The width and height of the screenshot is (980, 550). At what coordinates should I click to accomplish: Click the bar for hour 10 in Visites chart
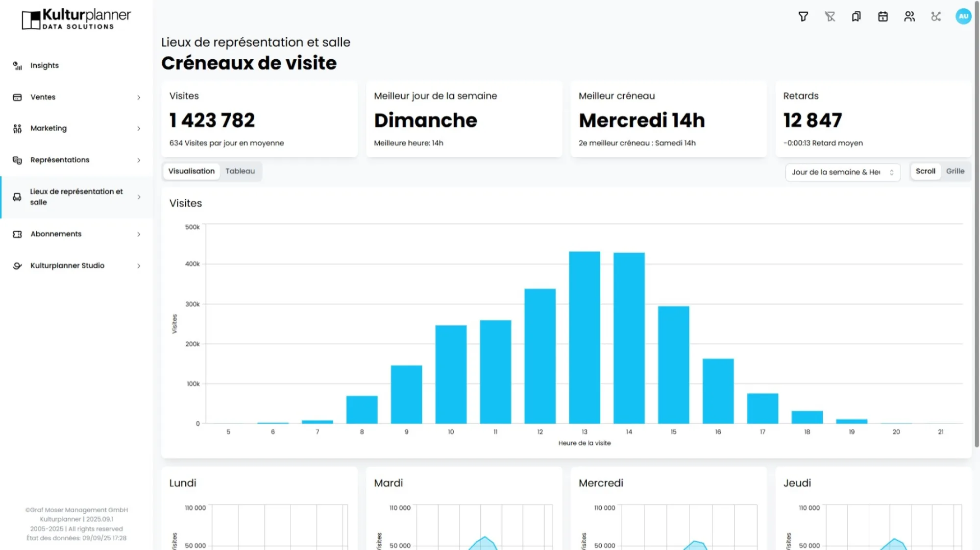[451, 374]
